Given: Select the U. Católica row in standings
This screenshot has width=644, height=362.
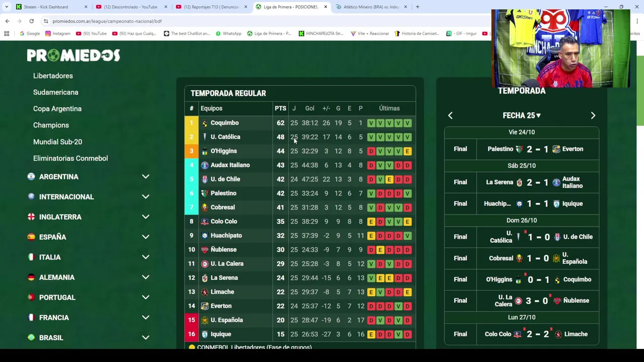Looking at the screenshot, I should point(300,137).
